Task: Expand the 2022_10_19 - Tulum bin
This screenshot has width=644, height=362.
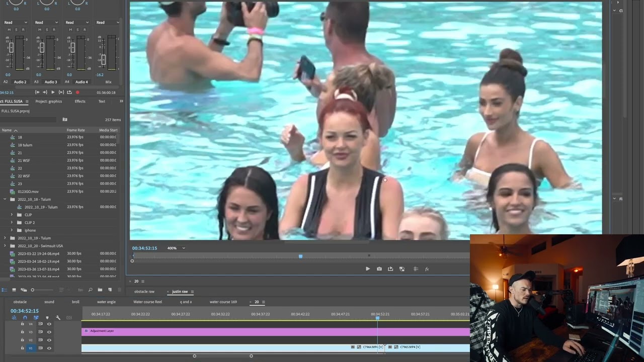Action: [6, 238]
